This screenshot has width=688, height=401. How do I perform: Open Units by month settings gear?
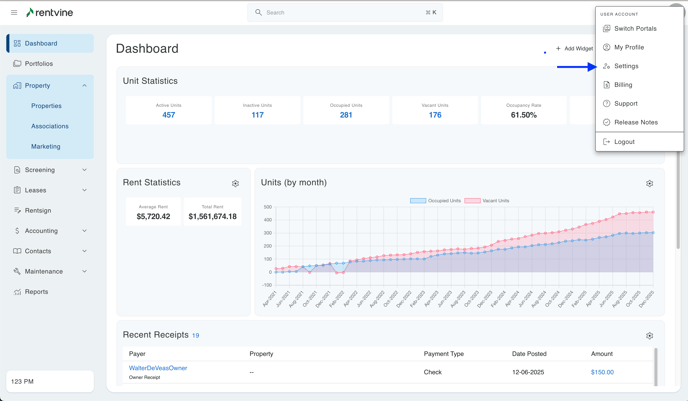[649, 184]
